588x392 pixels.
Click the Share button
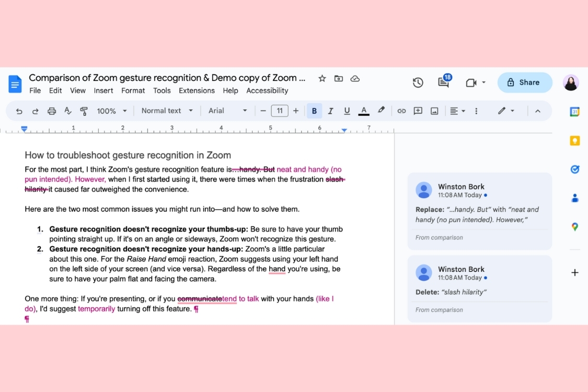pos(524,83)
